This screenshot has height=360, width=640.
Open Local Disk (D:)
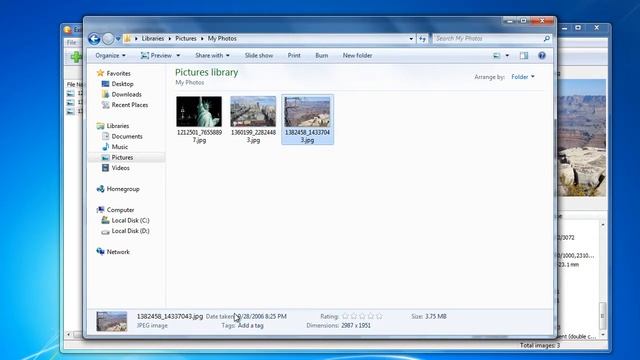click(x=130, y=231)
